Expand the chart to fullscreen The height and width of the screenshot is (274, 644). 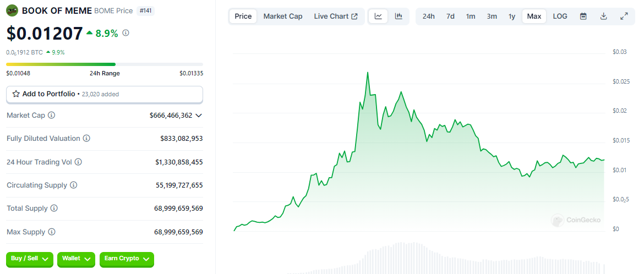[x=624, y=17]
